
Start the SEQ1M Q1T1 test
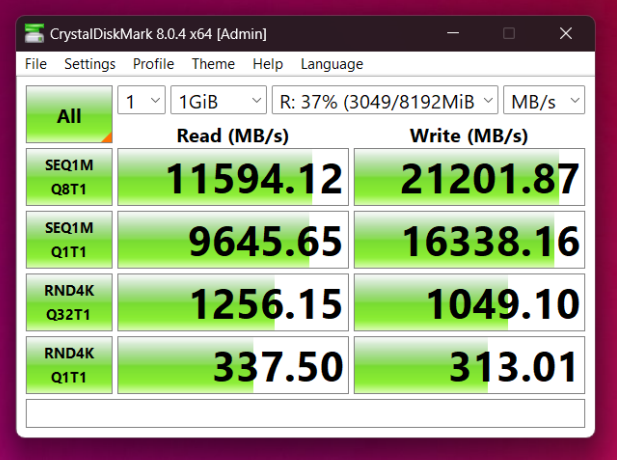coord(69,240)
